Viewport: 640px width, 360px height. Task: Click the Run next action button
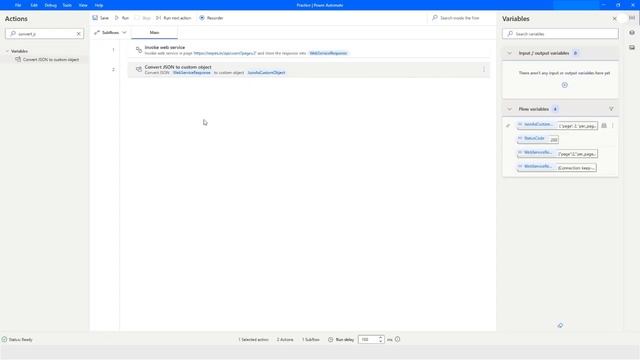[x=173, y=18]
